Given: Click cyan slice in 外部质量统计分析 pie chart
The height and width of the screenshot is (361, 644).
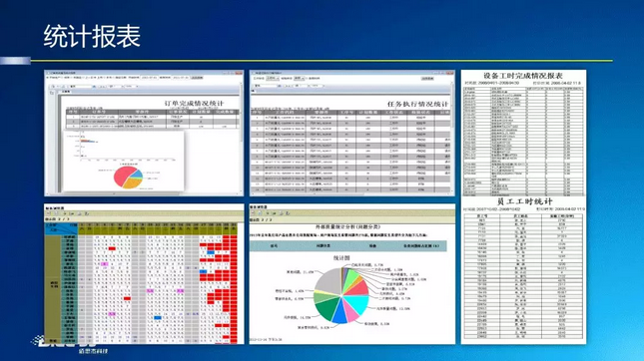Looking at the screenshot, I should (356, 304).
